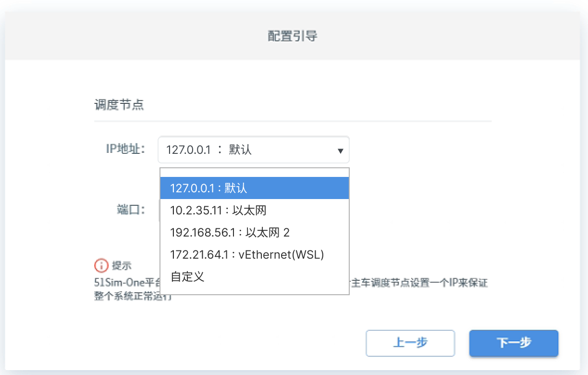Screen dimensions: 588x375
Task: Click the 配置引导 dialog title
Action: pyautogui.click(x=293, y=36)
